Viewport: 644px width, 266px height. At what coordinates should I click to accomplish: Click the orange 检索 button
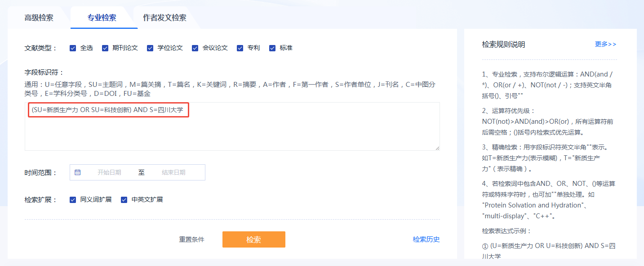(253, 239)
